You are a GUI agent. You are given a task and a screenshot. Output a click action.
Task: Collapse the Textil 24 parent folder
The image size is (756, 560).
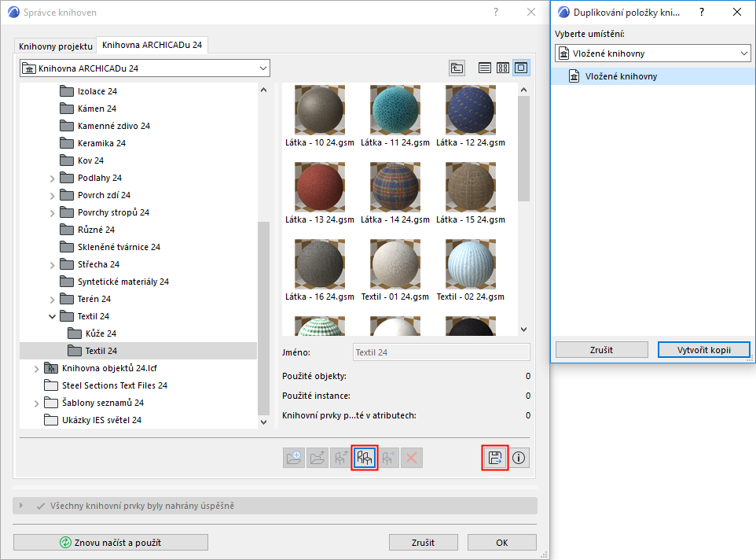(52, 316)
